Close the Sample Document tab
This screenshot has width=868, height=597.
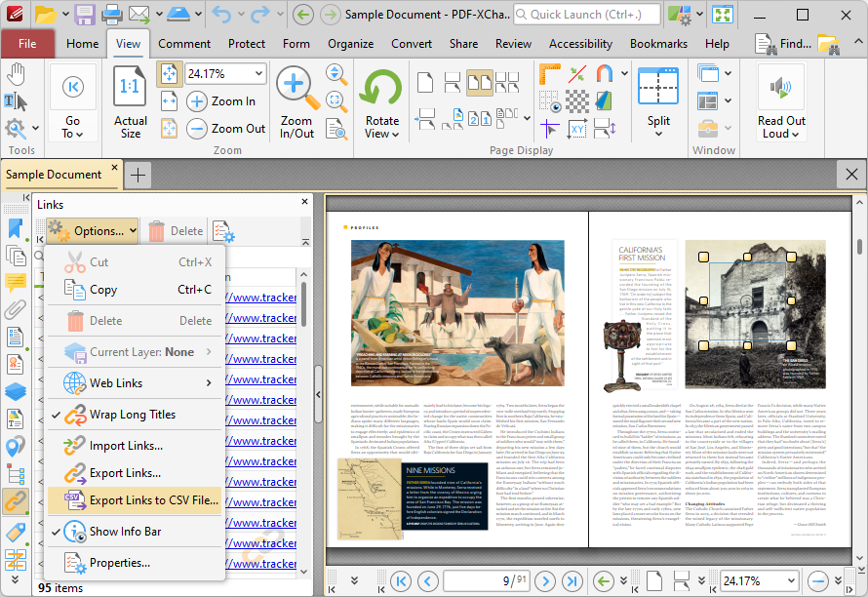tap(114, 167)
